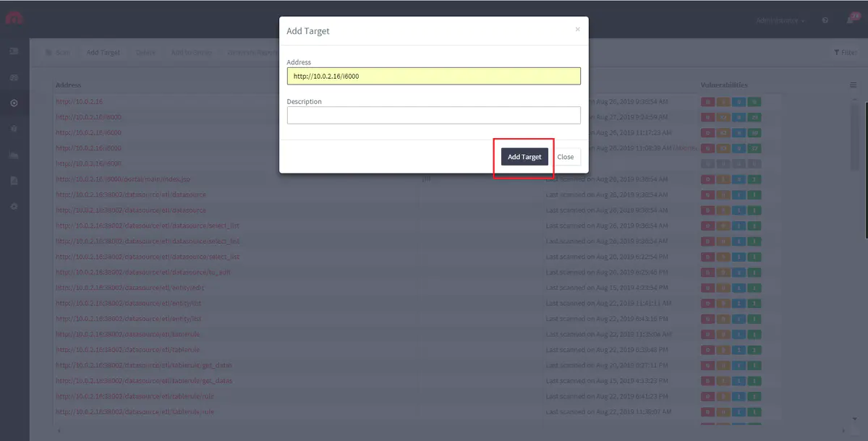868x441 pixels.
Task: Open Settings with the sidebar gear icon
Action: [14, 207]
